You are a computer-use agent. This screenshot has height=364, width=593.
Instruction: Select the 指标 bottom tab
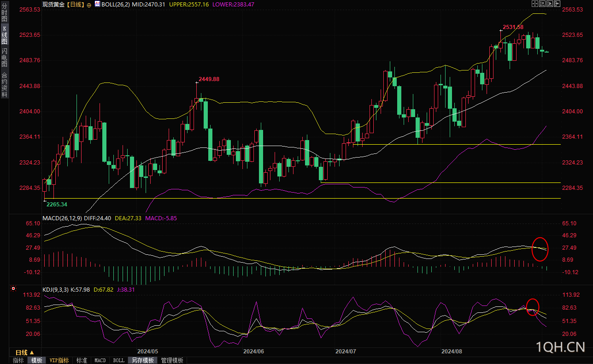pos(18,360)
